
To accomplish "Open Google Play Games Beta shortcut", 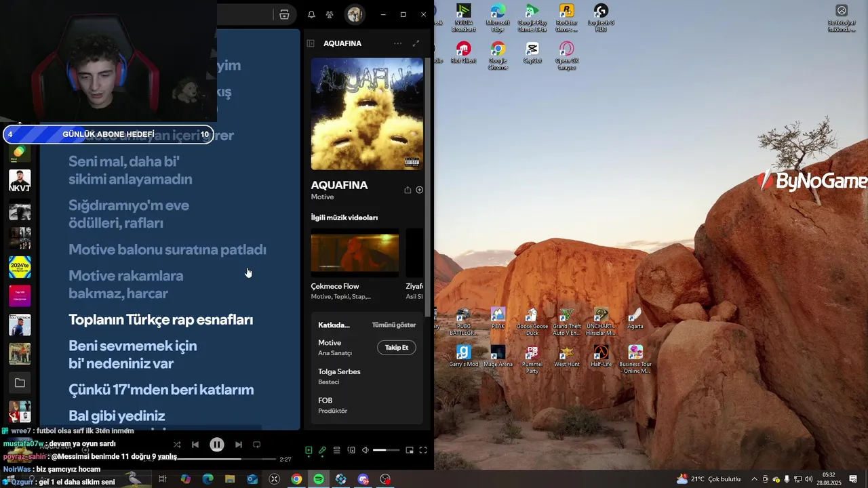I will tap(532, 18).
